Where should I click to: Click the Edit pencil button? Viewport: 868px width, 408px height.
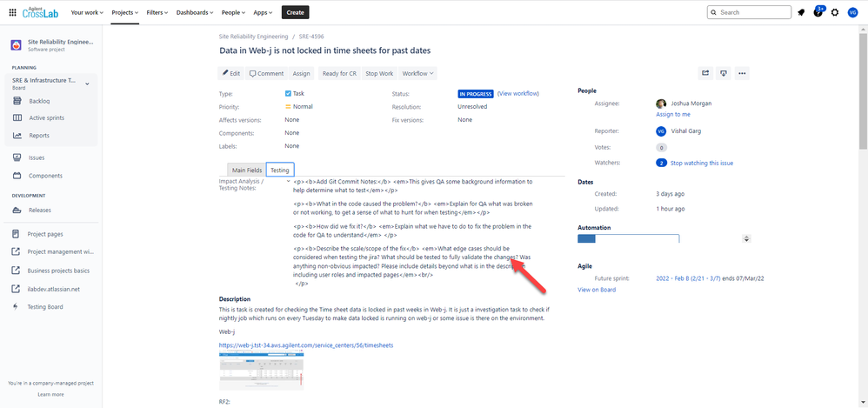point(230,73)
